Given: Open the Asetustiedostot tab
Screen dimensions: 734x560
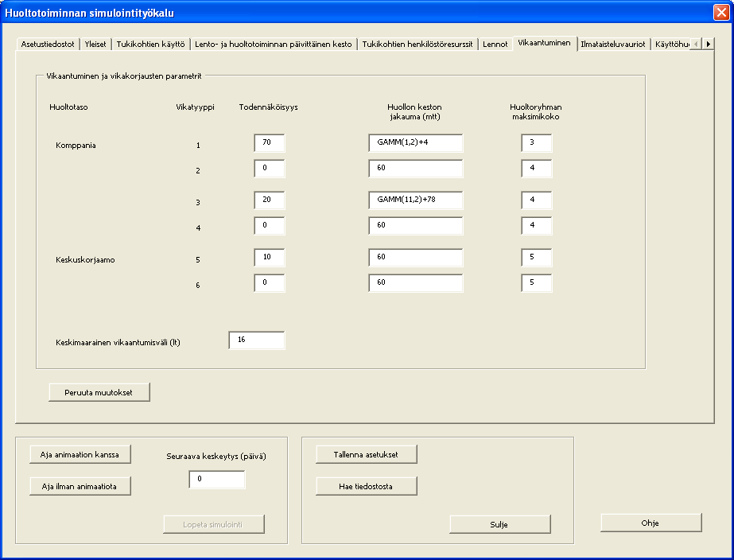Looking at the screenshot, I should tap(48, 44).
